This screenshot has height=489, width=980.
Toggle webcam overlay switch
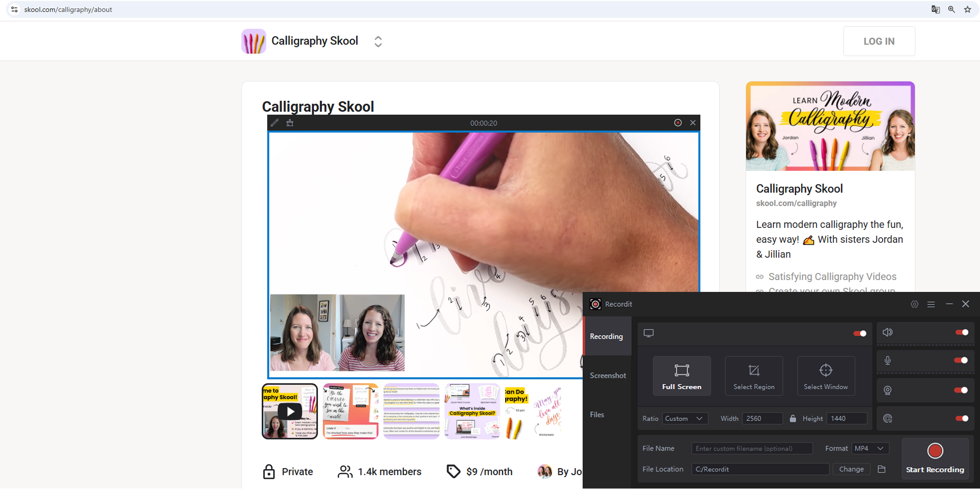point(961,390)
